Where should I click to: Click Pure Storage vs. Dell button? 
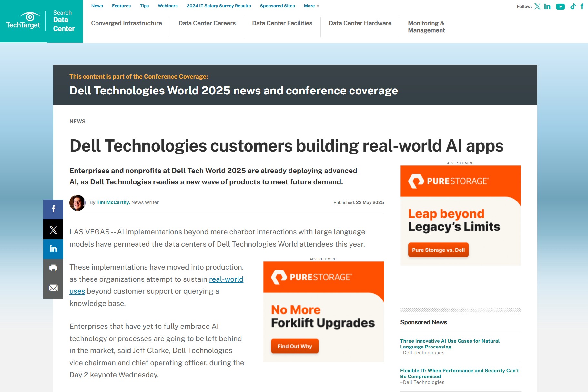pos(438,250)
